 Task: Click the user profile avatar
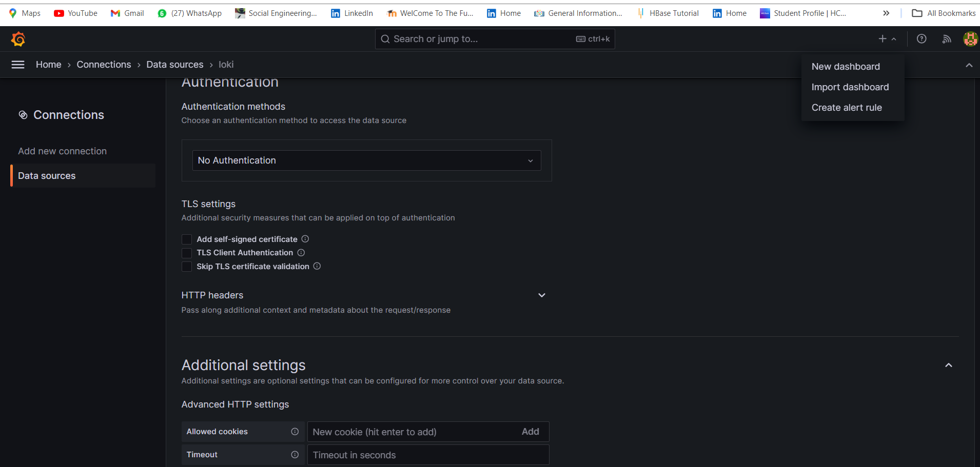[970, 39]
